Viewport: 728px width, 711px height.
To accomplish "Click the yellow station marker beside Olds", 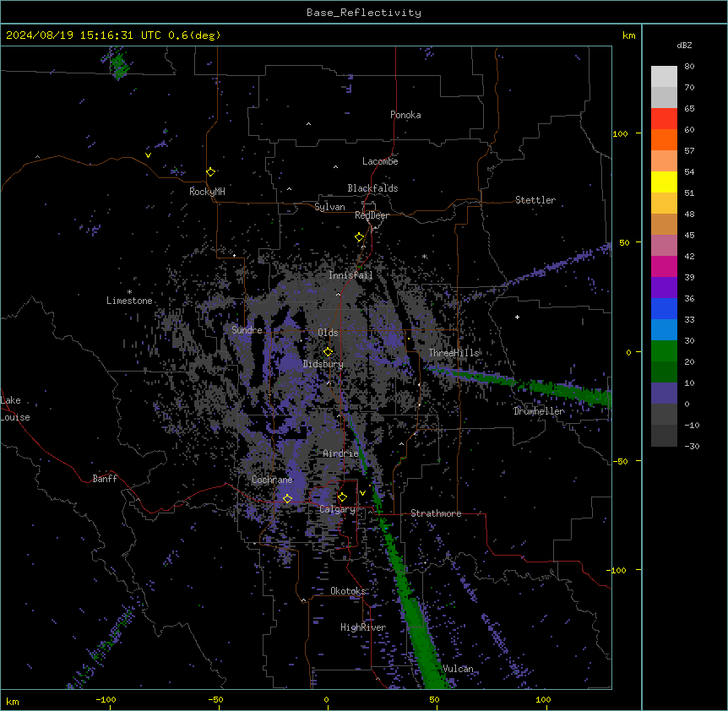I will [x=328, y=351].
